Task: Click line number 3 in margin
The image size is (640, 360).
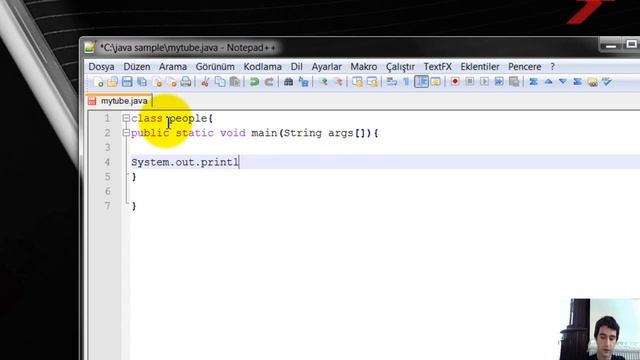Action: coord(107,147)
